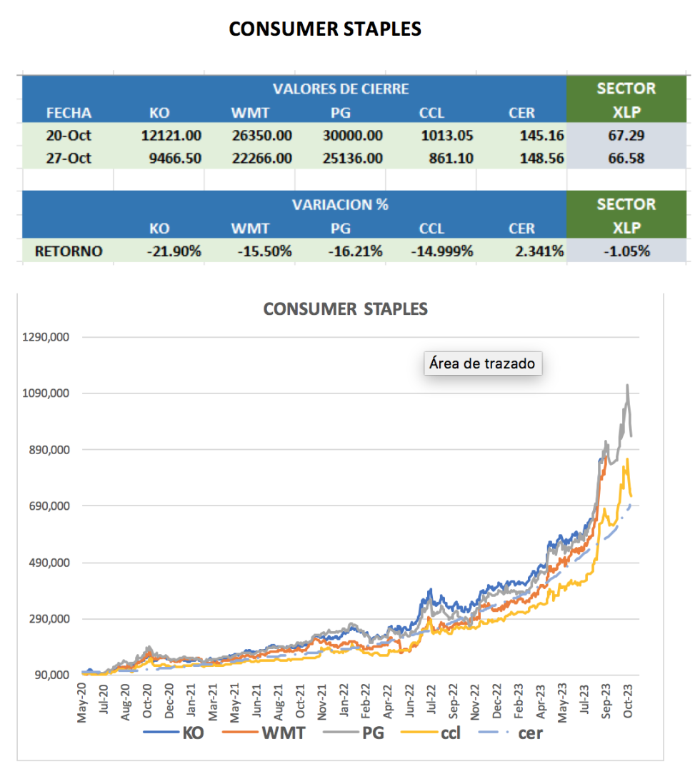Click the Jul-22 date axis label
Viewport: 700px width, 774px height.
point(431,699)
